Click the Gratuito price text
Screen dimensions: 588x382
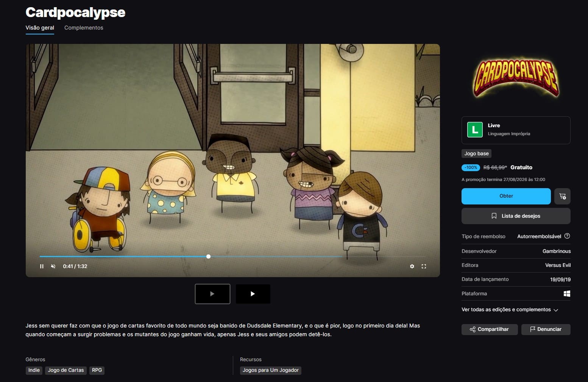pyautogui.click(x=521, y=167)
